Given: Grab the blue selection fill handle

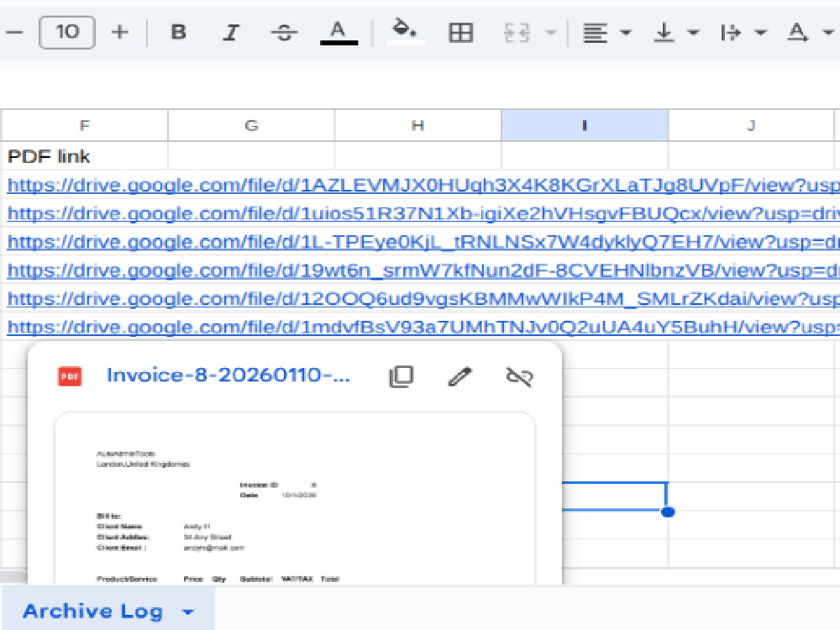Looking at the screenshot, I should coord(668,512).
